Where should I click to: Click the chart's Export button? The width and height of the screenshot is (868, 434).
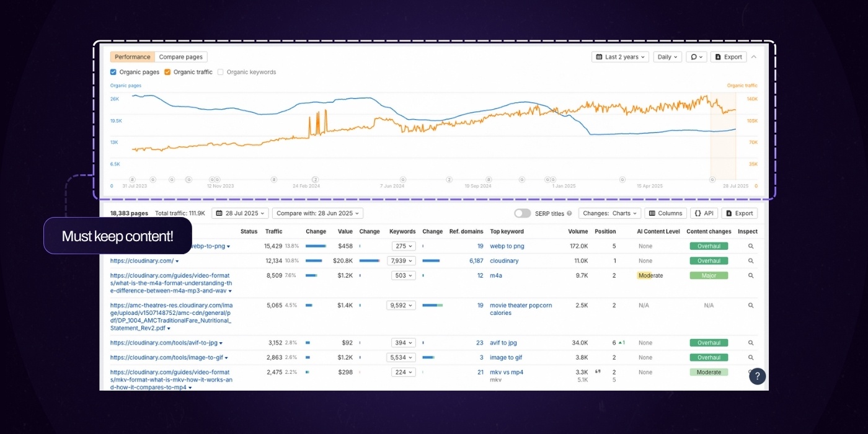click(728, 57)
